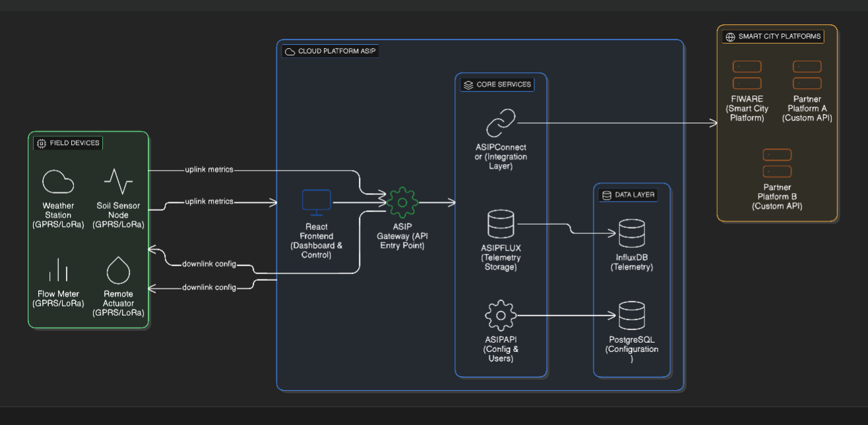
Task: Click the 'InfluxDB (Telemetry)' label
Action: point(632,262)
